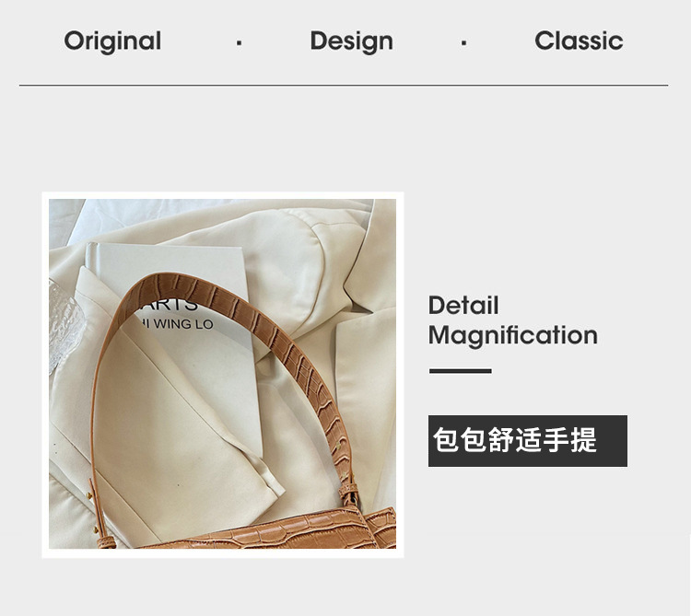The height and width of the screenshot is (616, 691).
Task: Click the white border frame of the photo
Action: click(223, 195)
